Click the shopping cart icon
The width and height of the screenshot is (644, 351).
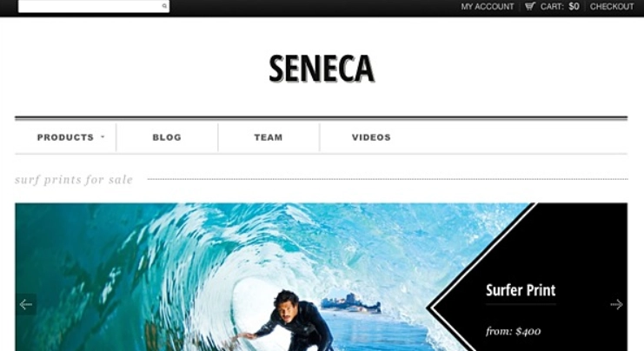[530, 6]
